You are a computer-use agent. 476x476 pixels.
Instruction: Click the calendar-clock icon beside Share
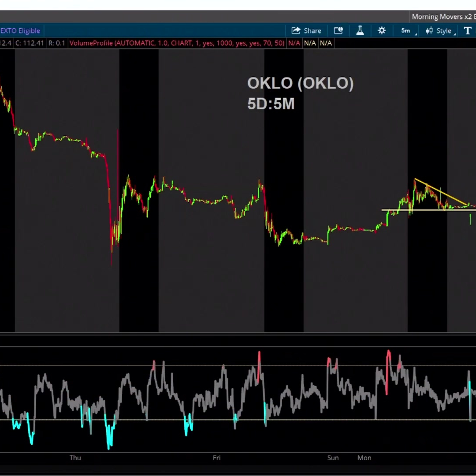click(338, 31)
